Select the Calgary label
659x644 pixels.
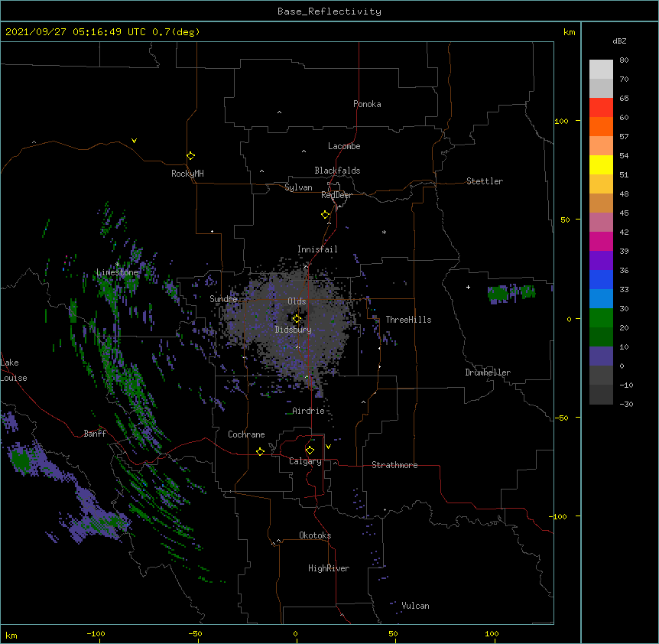[x=305, y=461]
